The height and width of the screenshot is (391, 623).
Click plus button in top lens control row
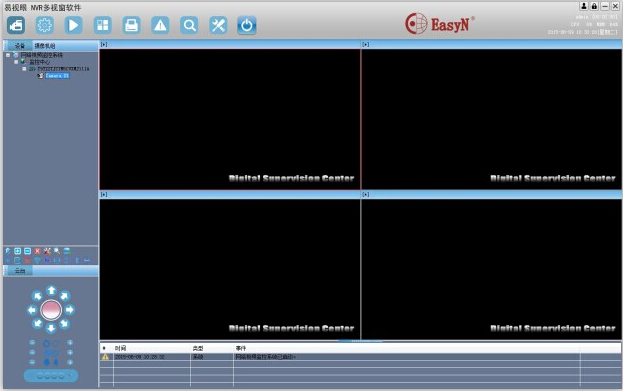click(70, 343)
